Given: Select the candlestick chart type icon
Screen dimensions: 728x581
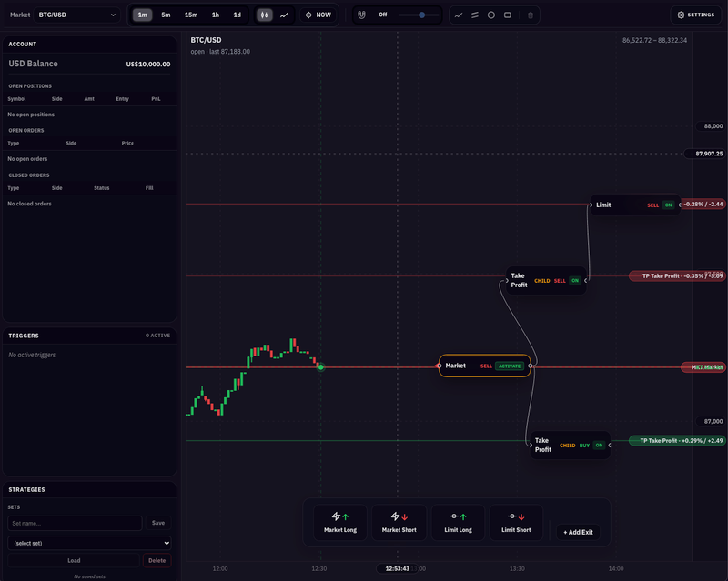Looking at the screenshot, I should tap(264, 15).
